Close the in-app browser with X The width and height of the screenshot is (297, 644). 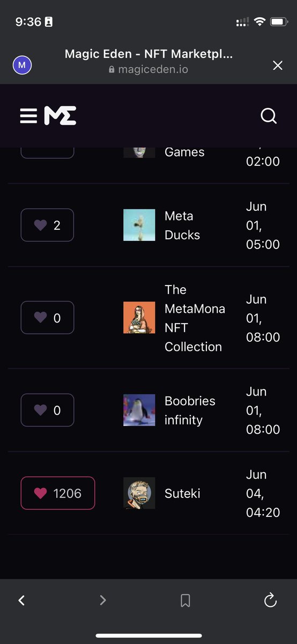[x=278, y=65]
